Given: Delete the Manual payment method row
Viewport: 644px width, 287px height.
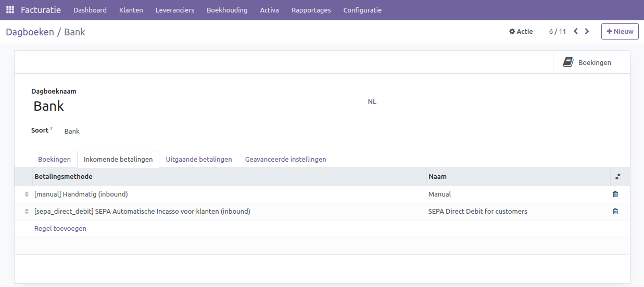Looking at the screenshot, I should (615, 194).
